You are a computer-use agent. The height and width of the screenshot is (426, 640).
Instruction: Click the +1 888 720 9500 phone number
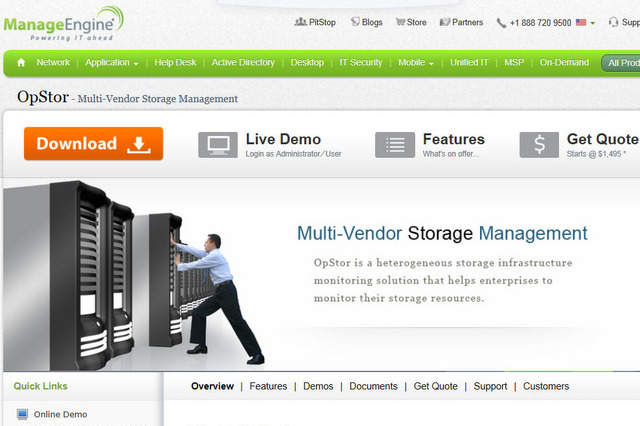[540, 23]
